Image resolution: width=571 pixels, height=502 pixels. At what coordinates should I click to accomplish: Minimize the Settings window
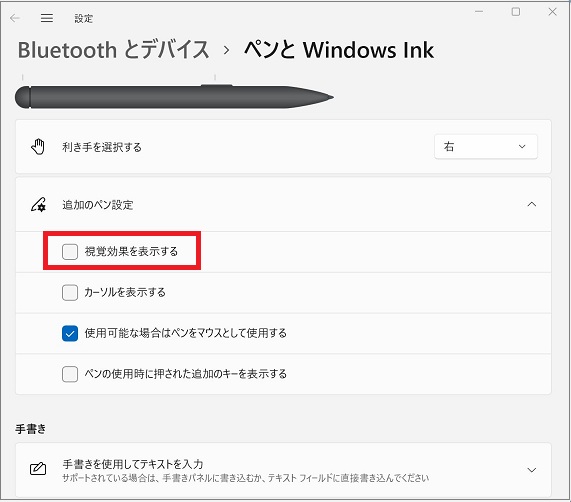[479, 12]
